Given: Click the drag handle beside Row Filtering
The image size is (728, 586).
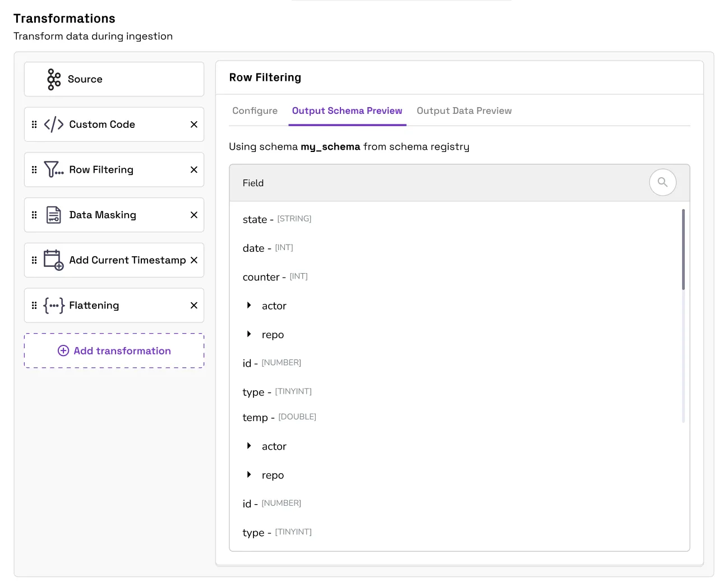Looking at the screenshot, I should click(x=34, y=169).
